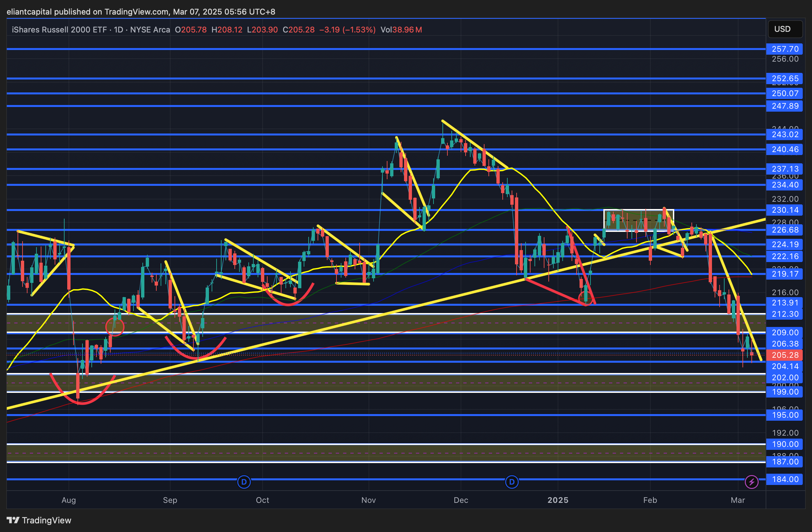
Task: Click the Nov label on time axis
Action: [x=369, y=500]
